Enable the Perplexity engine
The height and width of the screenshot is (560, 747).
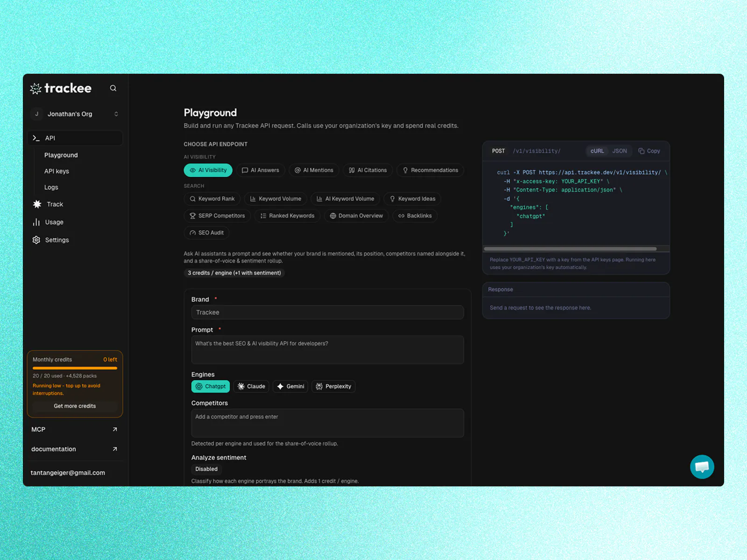coord(333,386)
